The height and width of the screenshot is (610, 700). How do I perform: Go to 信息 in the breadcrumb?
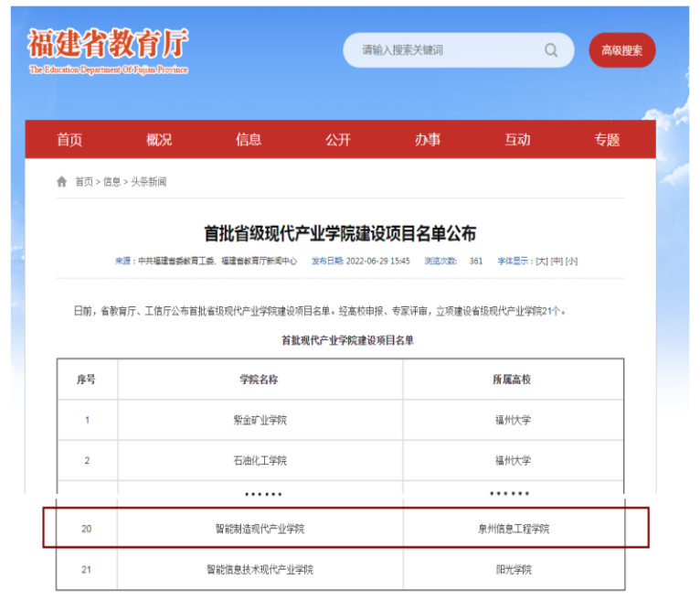click(112, 181)
